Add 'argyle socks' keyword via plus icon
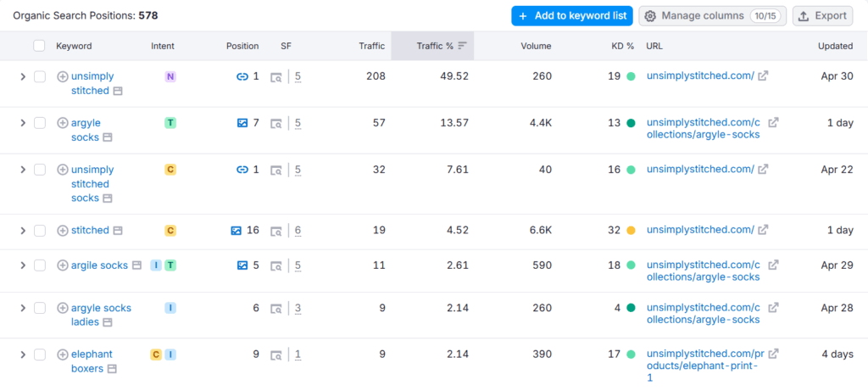This screenshot has height=391, width=868. pos(63,123)
